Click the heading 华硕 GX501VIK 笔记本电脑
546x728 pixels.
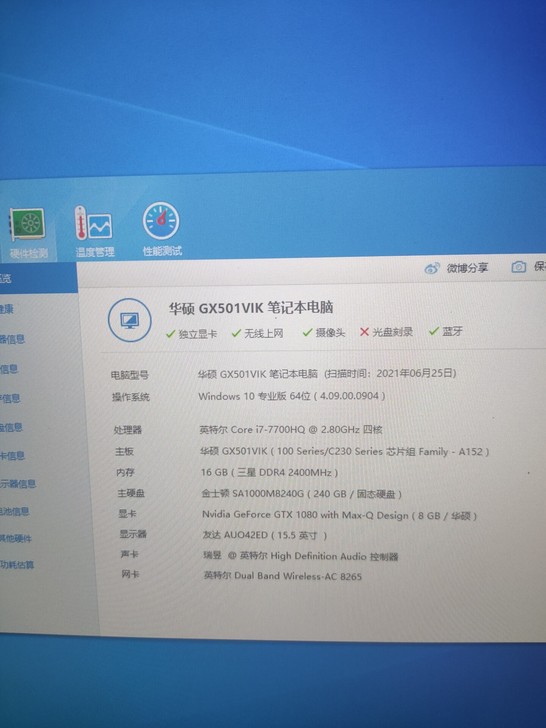(251, 307)
